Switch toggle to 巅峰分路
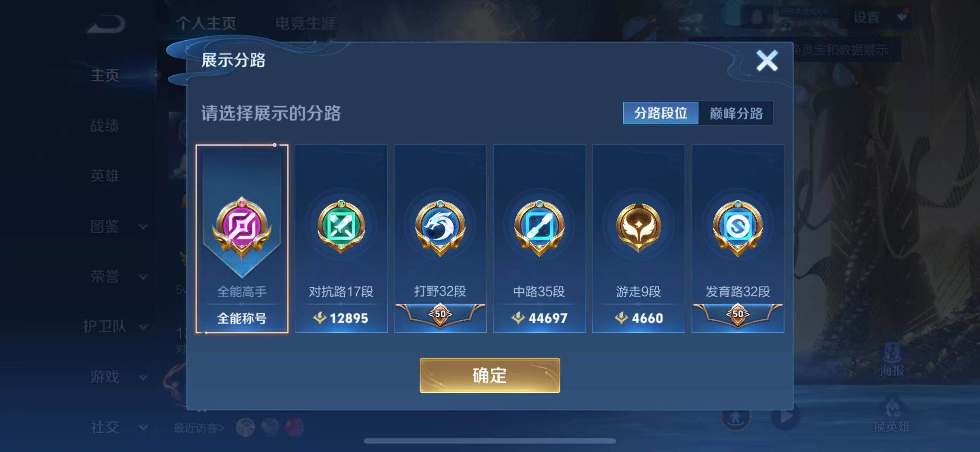 pos(736,113)
